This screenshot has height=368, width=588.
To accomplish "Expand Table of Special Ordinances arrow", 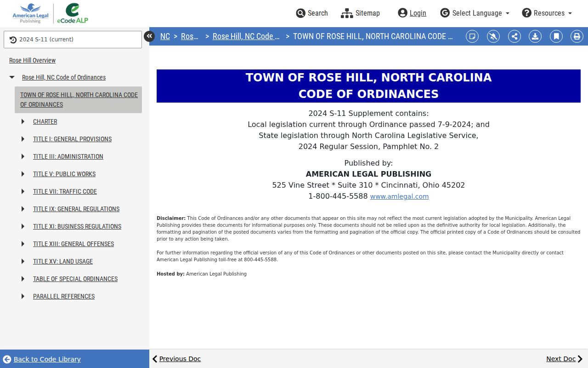I will coord(23,279).
